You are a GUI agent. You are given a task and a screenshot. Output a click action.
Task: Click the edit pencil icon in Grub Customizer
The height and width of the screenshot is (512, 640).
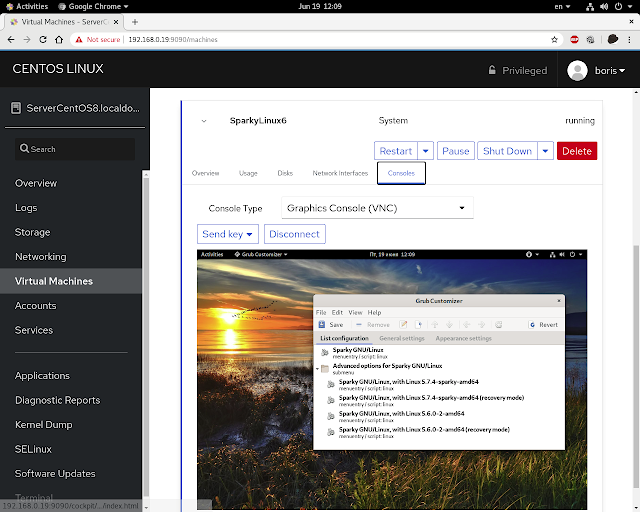tap(403, 325)
